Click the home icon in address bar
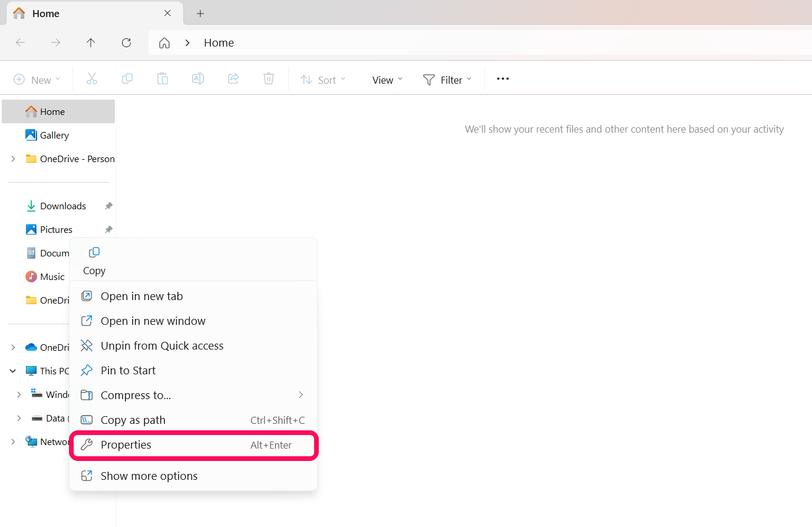This screenshot has width=812, height=527. coord(164,42)
